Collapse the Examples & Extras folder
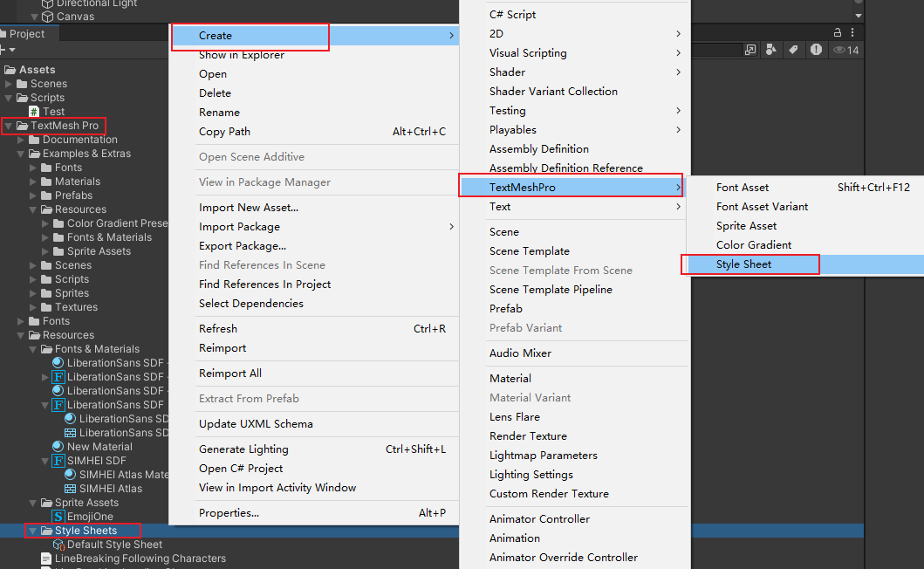 pyautogui.click(x=21, y=154)
